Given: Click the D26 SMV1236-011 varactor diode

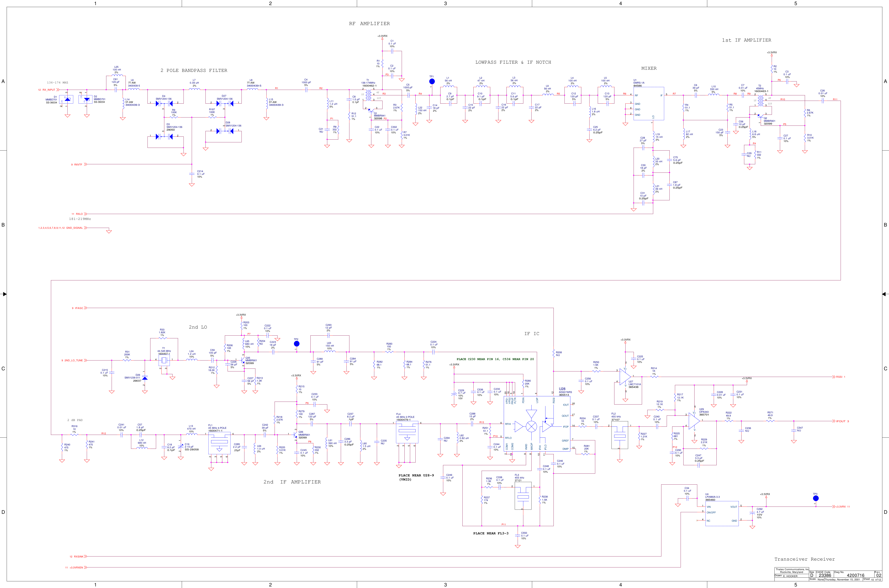Looking at the screenshot, I should pos(145,378).
